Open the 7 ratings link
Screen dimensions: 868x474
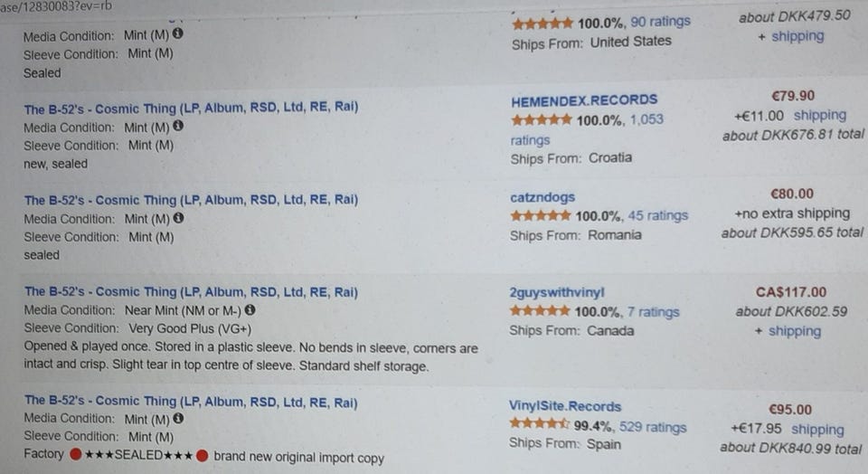[x=653, y=312]
